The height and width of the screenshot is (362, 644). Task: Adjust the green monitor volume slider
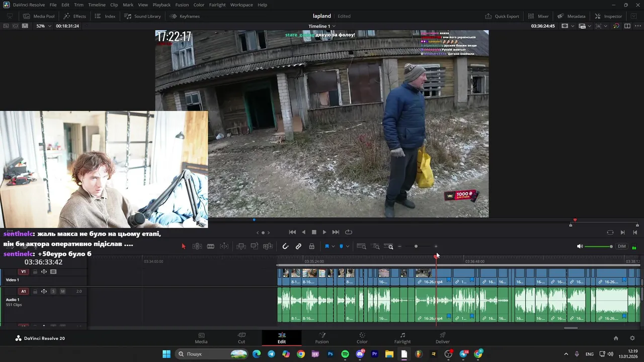[598, 246]
